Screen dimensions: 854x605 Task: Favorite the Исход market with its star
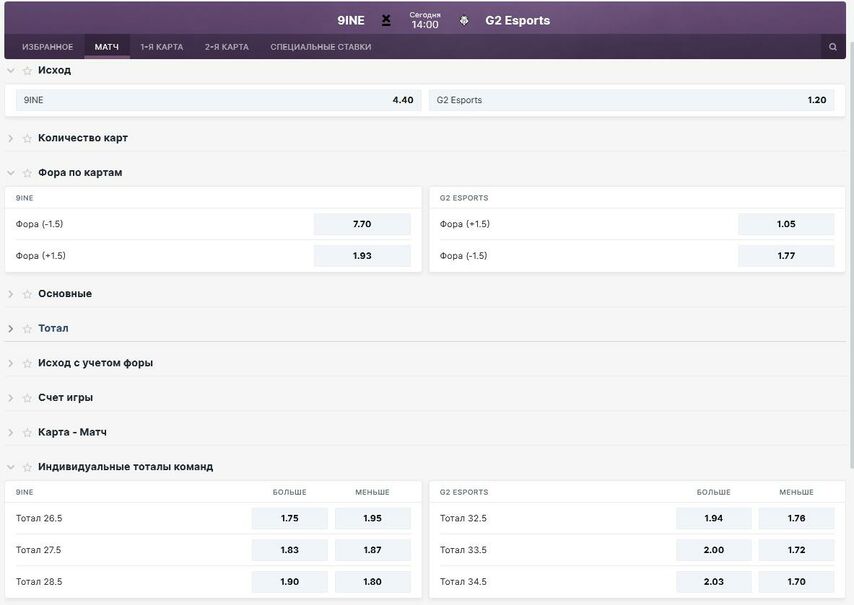click(x=27, y=71)
